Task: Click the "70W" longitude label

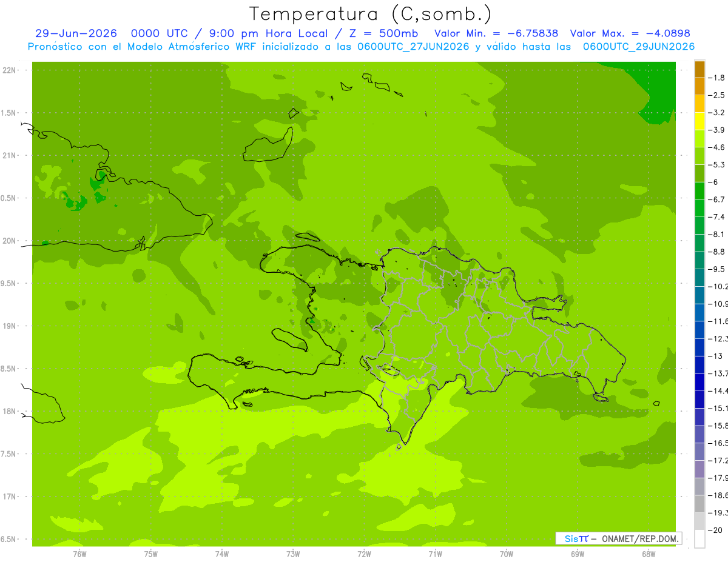Action: 507,554
